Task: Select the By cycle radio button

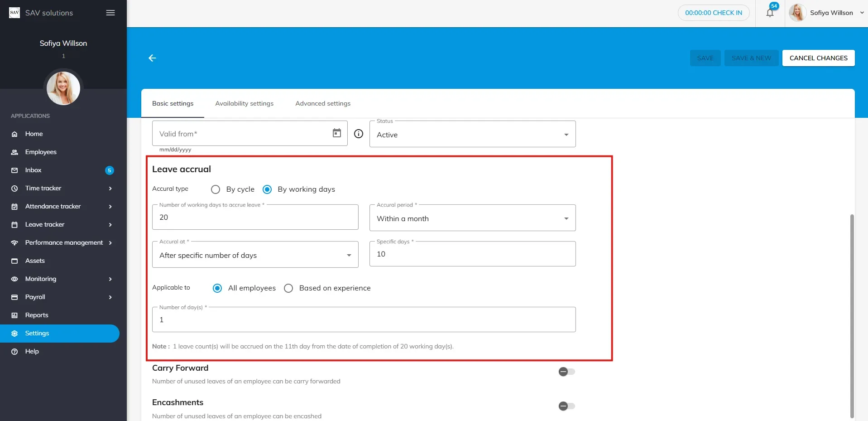Action: coord(216,189)
